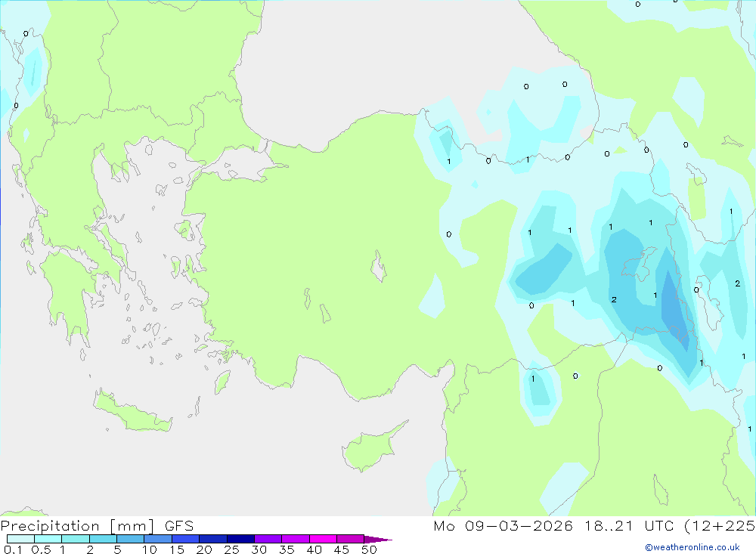
Task: Pick the 35–40 mm legend color box
Action: click(x=296, y=539)
